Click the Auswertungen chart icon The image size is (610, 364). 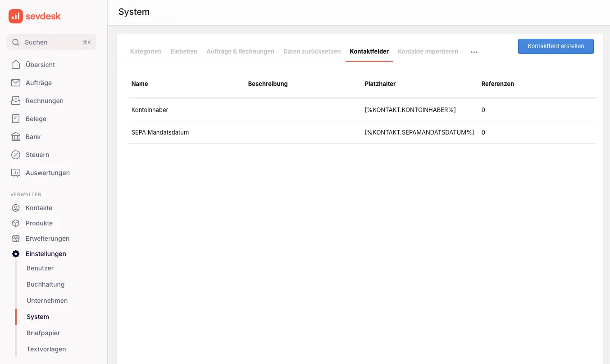point(16,173)
